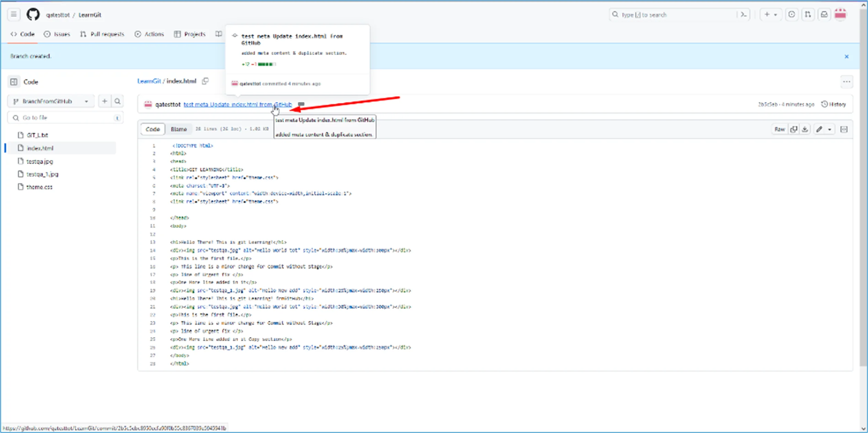This screenshot has height=433, width=868.
Task: Open the History link
Action: [834, 104]
